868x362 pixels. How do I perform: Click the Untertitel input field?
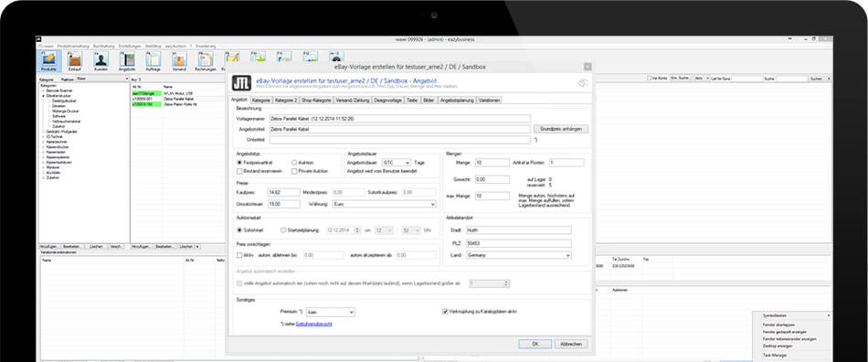tap(399, 140)
